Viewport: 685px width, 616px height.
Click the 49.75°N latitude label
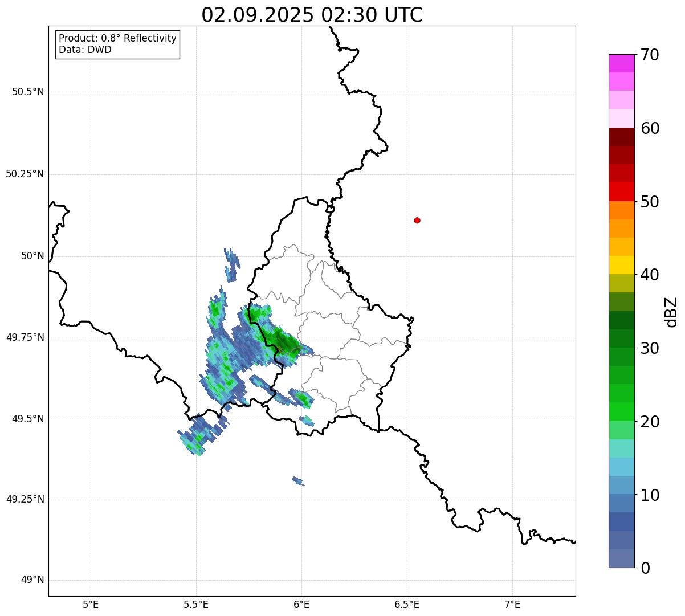[25, 337]
